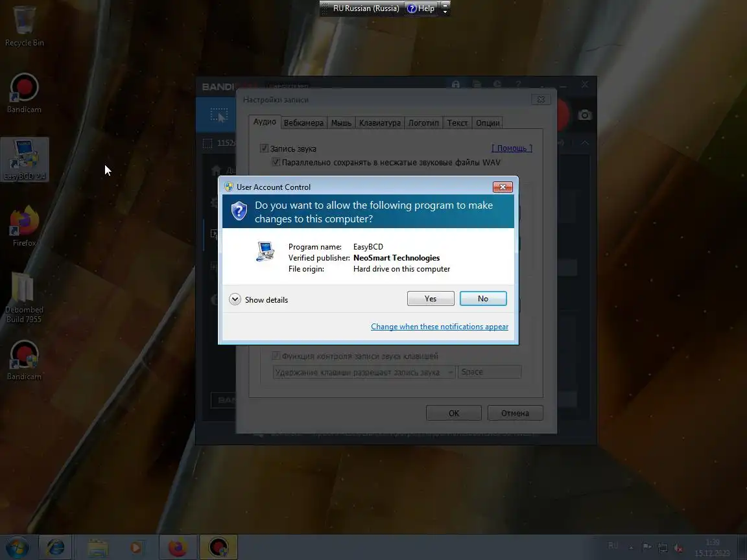The image size is (747, 560).
Task: Close the User Account Control dialog
Action: point(503,187)
